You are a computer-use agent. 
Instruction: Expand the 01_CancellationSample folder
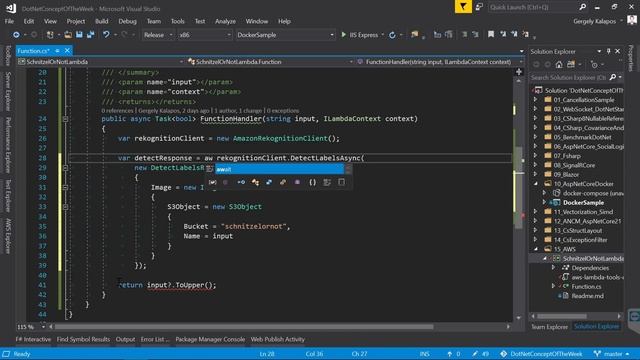[x=536, y=99]
